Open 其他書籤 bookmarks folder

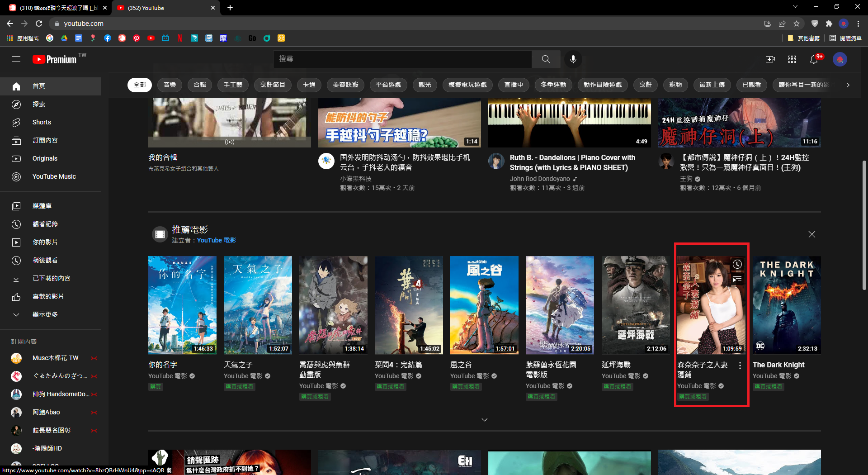coord(804,38)
